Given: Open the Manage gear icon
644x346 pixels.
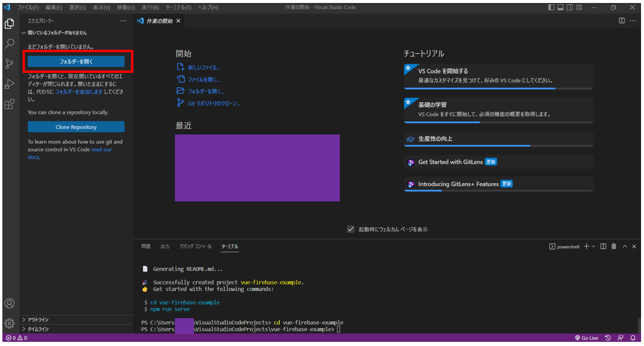Looking at the screenshot, I should [x=9, y=323].
